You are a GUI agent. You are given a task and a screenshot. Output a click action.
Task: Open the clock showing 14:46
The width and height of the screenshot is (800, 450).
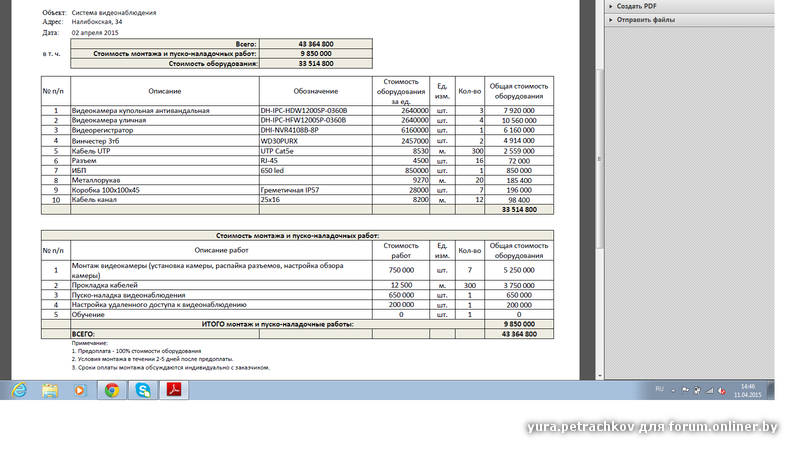coord(749,390)
